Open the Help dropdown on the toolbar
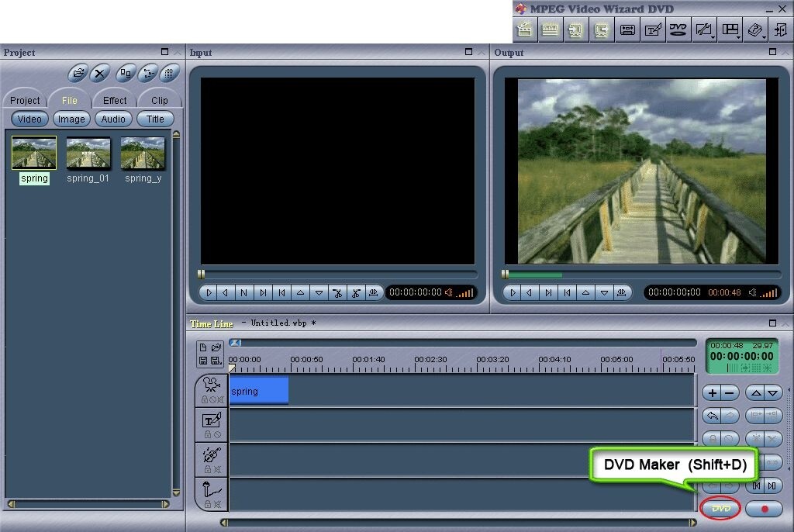 [x=754, y=29]
